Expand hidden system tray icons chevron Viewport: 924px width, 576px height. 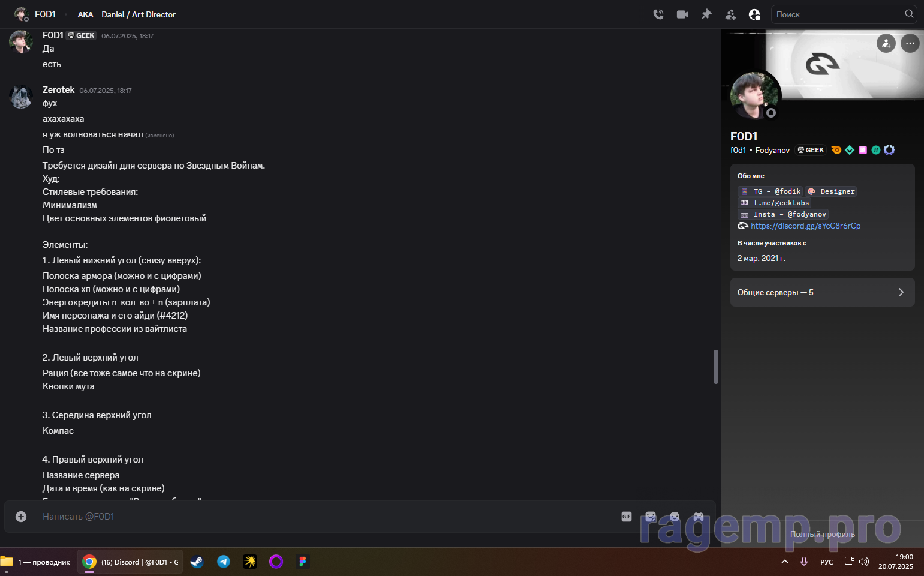coord(785,562)
